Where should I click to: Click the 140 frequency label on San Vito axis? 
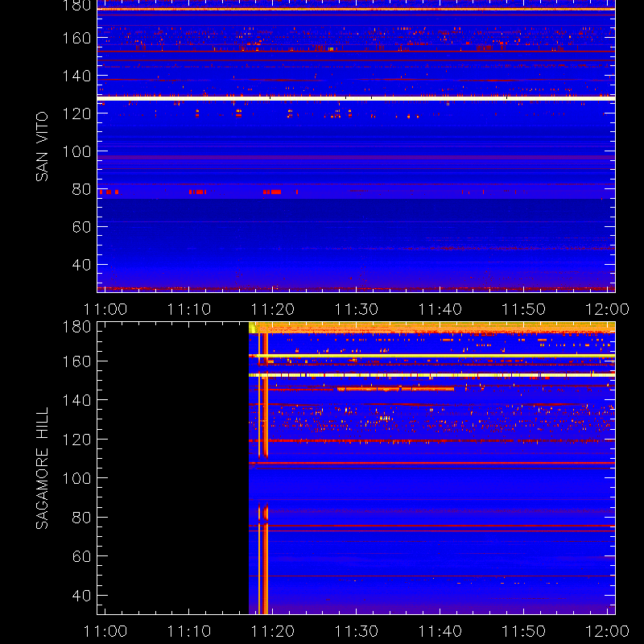point(76,76)
